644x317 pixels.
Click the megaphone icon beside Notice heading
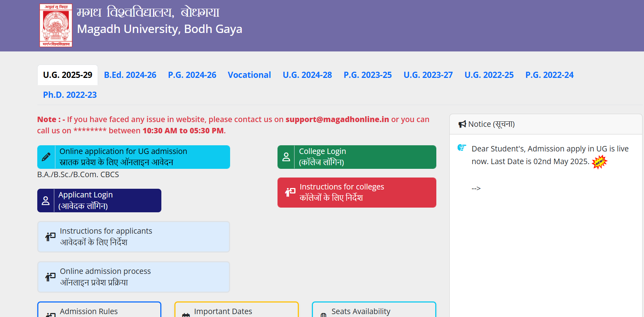(462, 124)
